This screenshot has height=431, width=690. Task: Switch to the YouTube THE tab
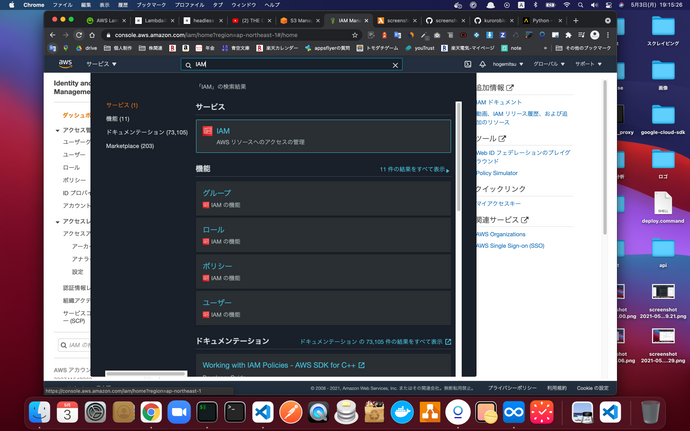[252, 21]
